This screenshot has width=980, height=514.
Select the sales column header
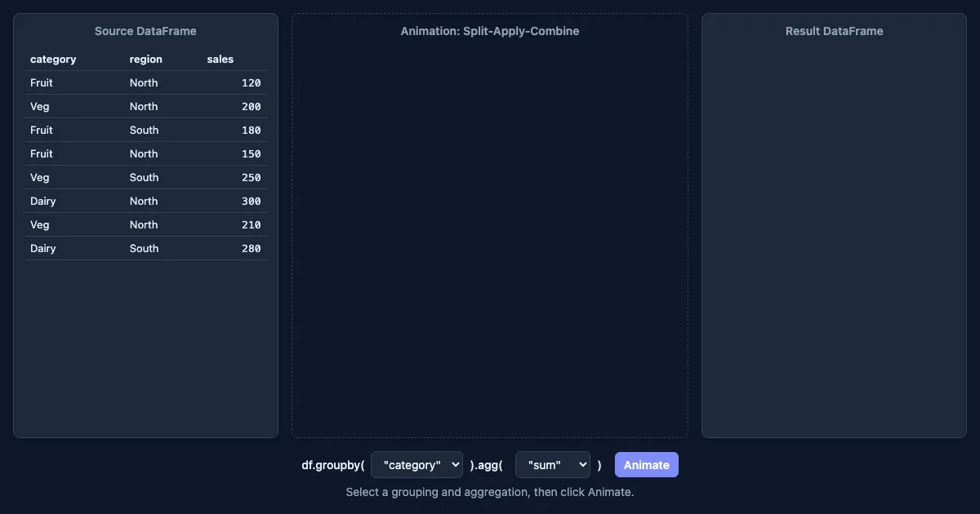(x=220, y=60)
